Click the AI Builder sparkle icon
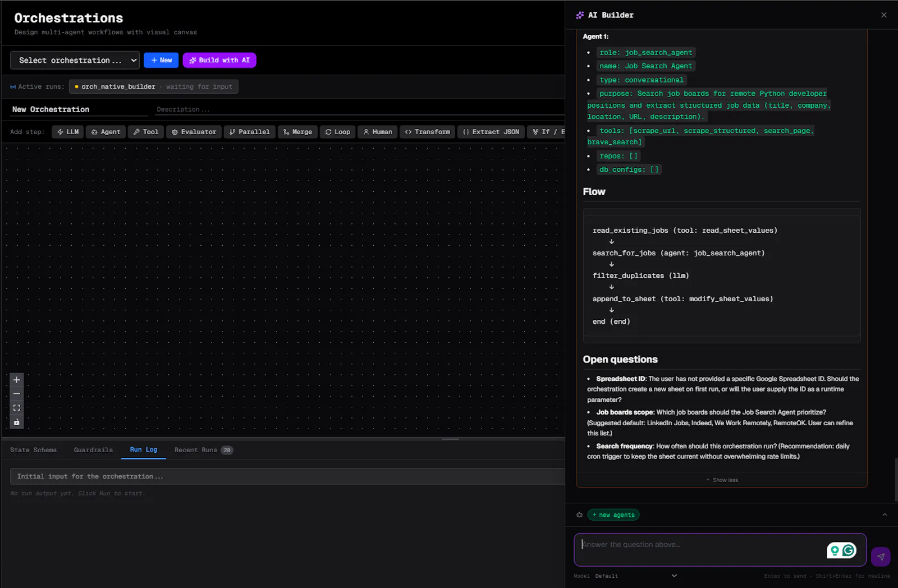The width and height of the screenshot is (898, 588). (x=580, y=15)
